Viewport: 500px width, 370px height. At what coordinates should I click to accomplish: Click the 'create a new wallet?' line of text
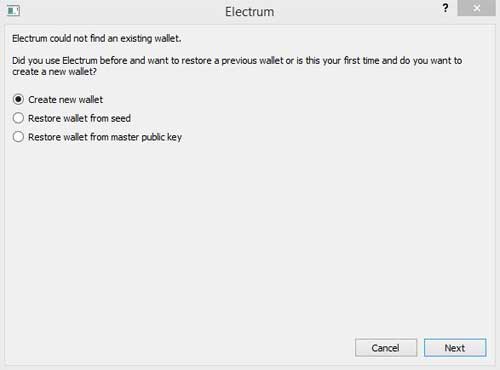54,72
